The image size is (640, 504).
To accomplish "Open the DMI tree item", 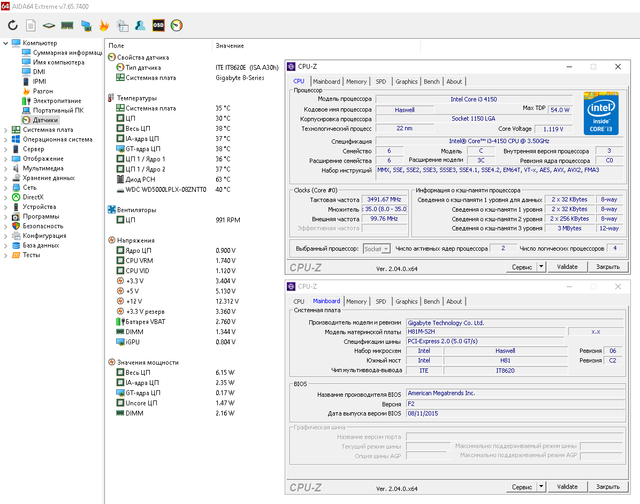I will coord(34,71).
